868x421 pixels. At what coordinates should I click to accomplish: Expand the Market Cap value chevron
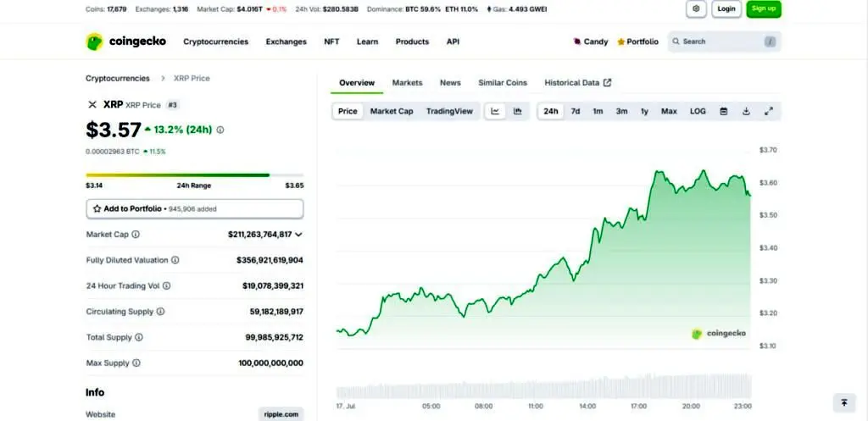click(x=299, y=235)
